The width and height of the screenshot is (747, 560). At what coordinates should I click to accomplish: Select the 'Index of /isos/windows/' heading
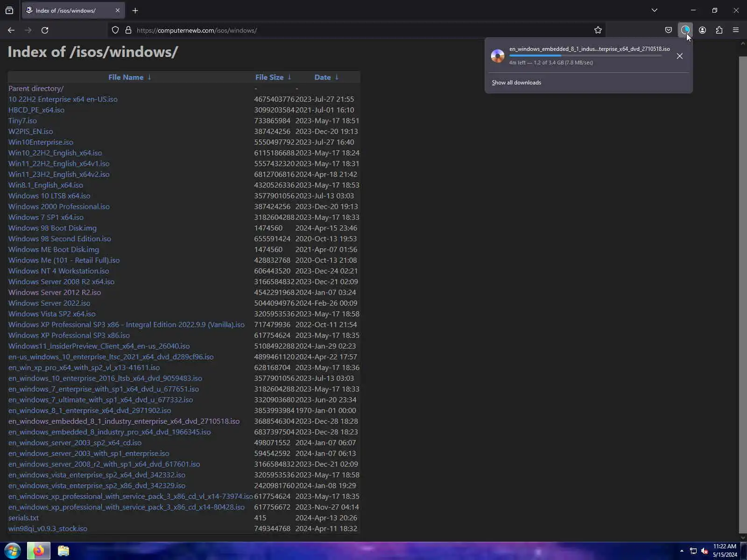(x=93, y=52)
